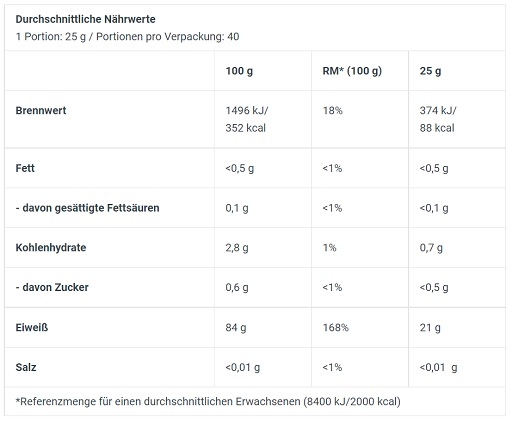512x421 pixels.
Task: Click the 352 kcal value
Action: [245, 128]
